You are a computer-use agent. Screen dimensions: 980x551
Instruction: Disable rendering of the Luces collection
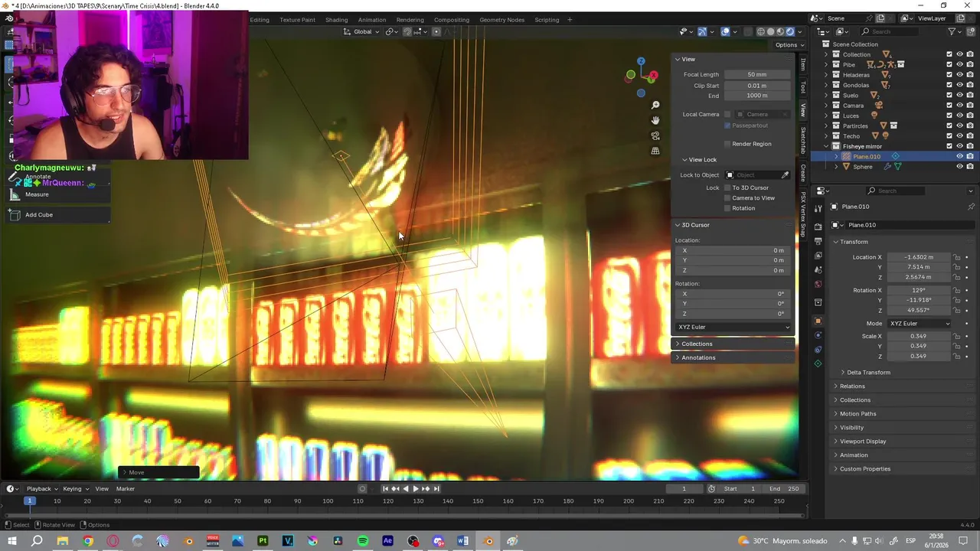[969, 116]
